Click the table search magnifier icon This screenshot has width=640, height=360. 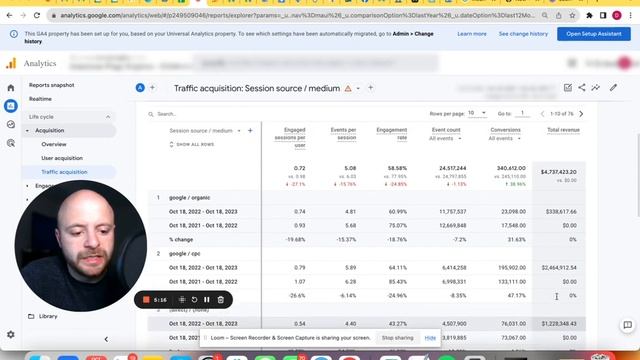click(x=151, y=114)
